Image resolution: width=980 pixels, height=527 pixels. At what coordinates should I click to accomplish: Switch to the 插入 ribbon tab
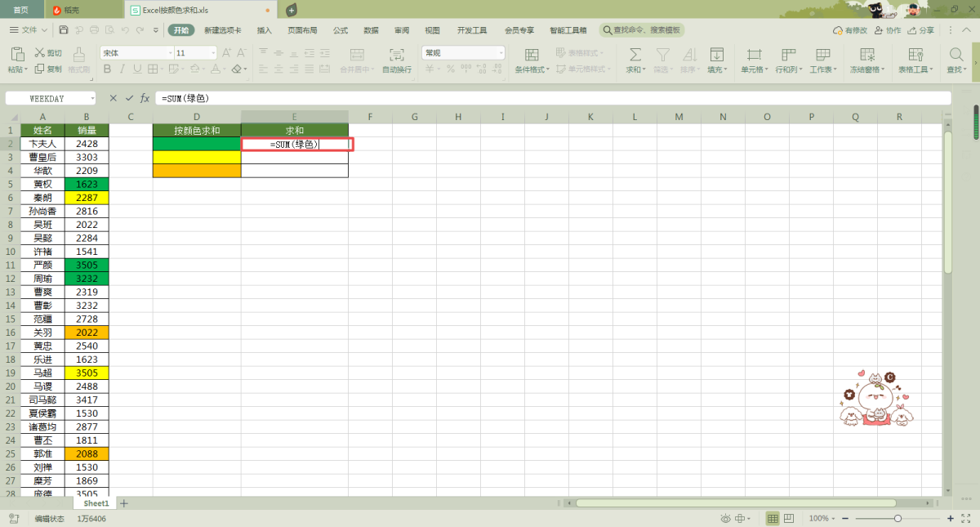point(265,30)
